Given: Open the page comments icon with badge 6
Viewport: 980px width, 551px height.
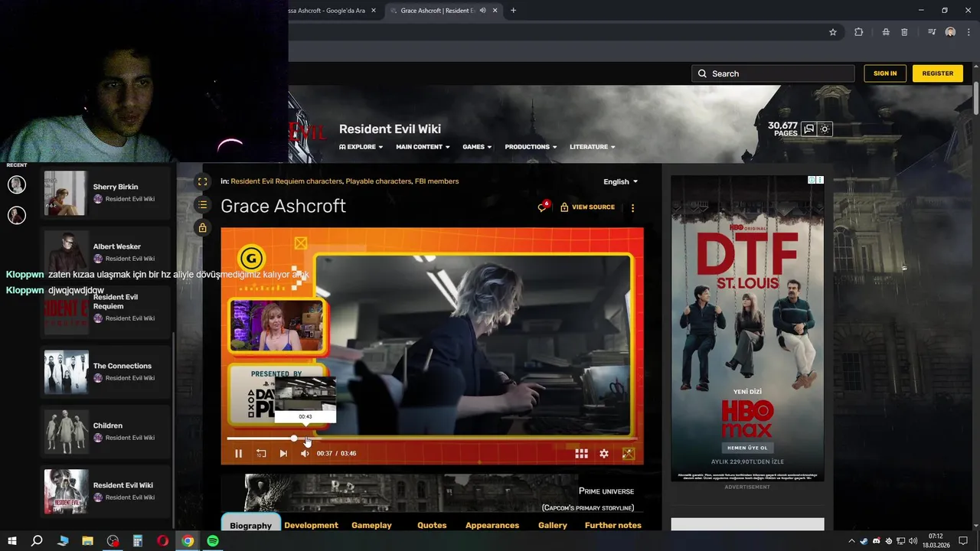Looking at the screenshot, I should 543,207.
